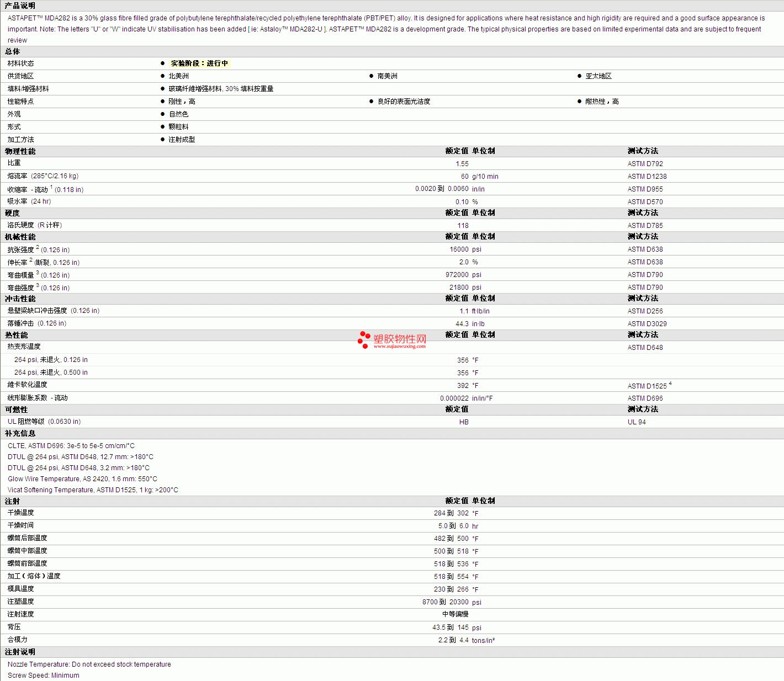Click the 'Glow Wire Temperature' note line
Viewport: 784px width, 681px height.
pos(82,479)
